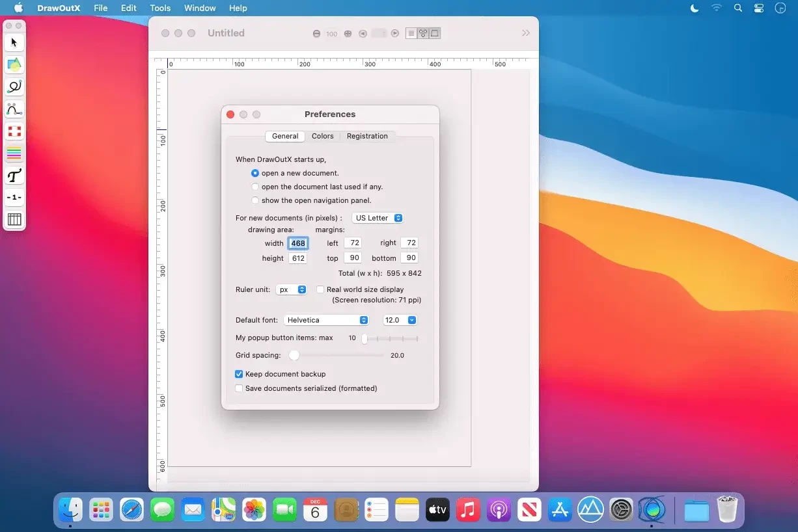
Task: Expand the Ruler unit px dropdown
Action: (x=292, y=289)
